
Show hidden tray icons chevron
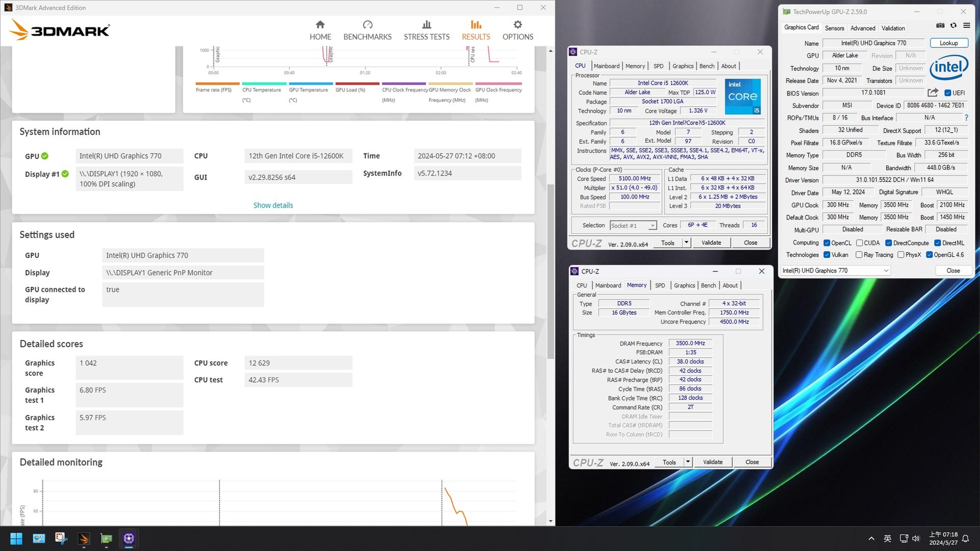[x=871, y=538]
